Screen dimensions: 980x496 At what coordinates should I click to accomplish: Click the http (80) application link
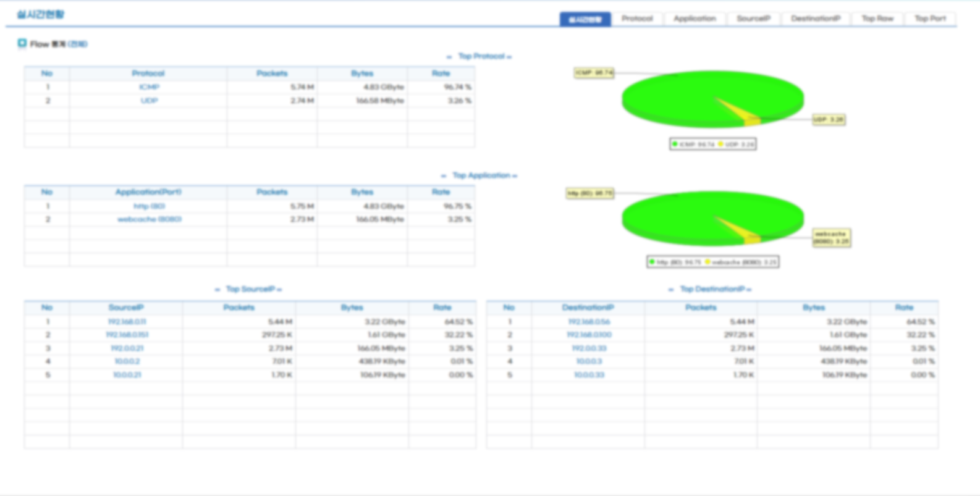(x=149, y=206)
